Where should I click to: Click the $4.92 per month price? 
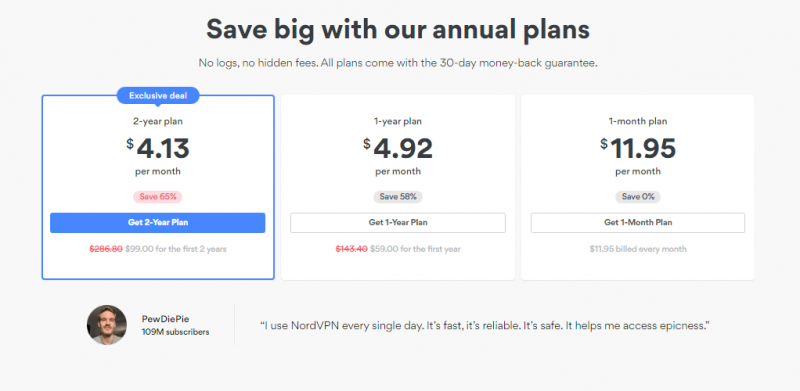coord(398,149)
